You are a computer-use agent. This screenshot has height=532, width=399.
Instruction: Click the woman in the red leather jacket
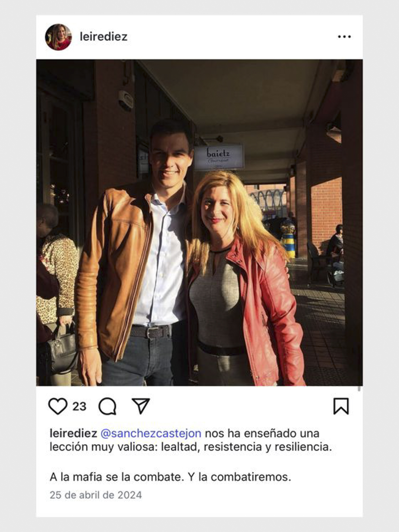(243, 277)
